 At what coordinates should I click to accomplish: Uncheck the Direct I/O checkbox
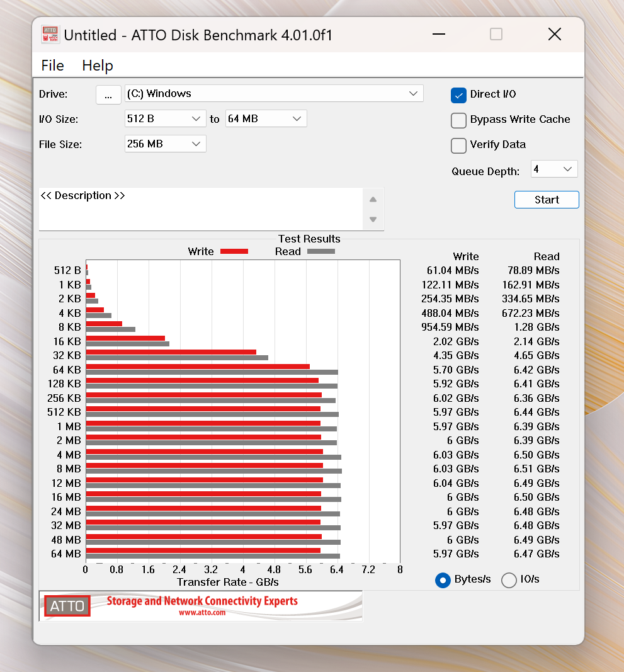coord(458,95)
